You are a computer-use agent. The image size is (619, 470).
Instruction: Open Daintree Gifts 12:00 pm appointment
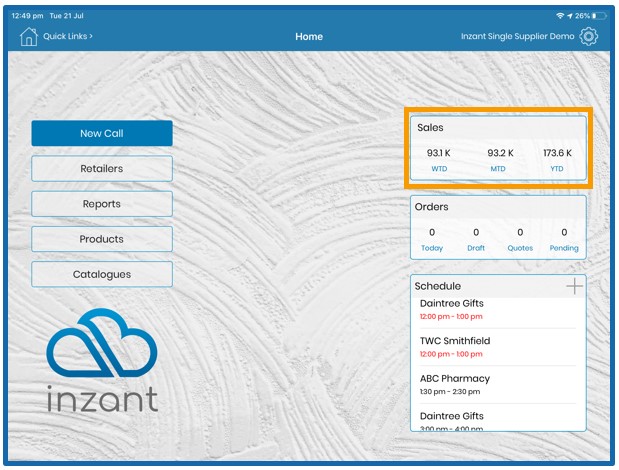click(x=497, y=310)
